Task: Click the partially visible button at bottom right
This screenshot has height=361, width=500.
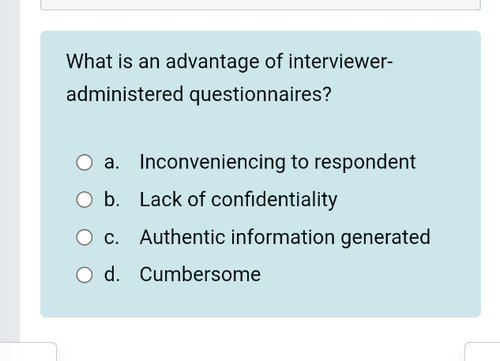Action: click(482, 352)
